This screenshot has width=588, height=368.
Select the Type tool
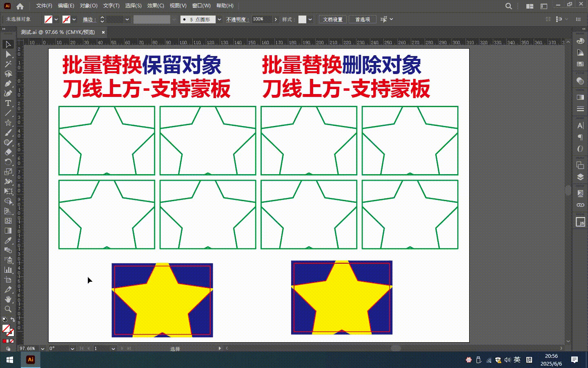(x=8, y=103)
